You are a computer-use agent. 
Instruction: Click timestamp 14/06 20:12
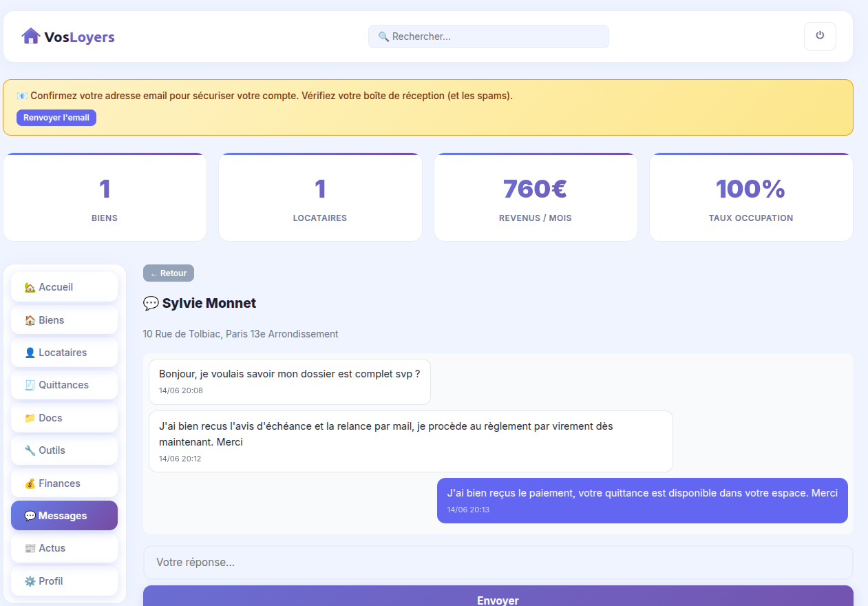tap(180, 459)
